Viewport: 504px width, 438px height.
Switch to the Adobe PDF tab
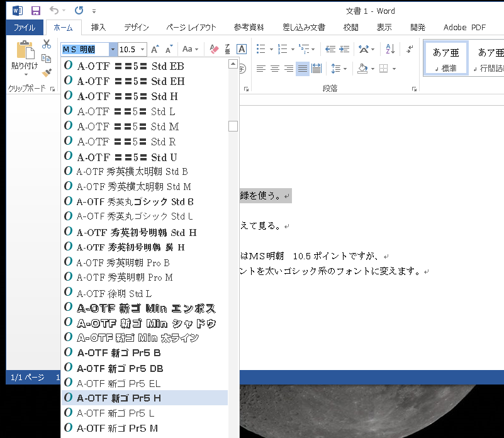point(464,28)
